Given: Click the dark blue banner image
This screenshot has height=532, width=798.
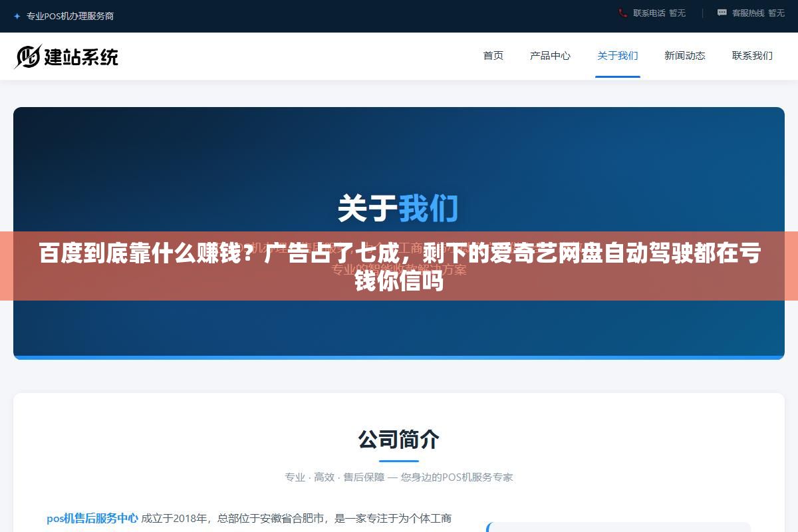Looking at the screenshot, I should pos(399,233).
